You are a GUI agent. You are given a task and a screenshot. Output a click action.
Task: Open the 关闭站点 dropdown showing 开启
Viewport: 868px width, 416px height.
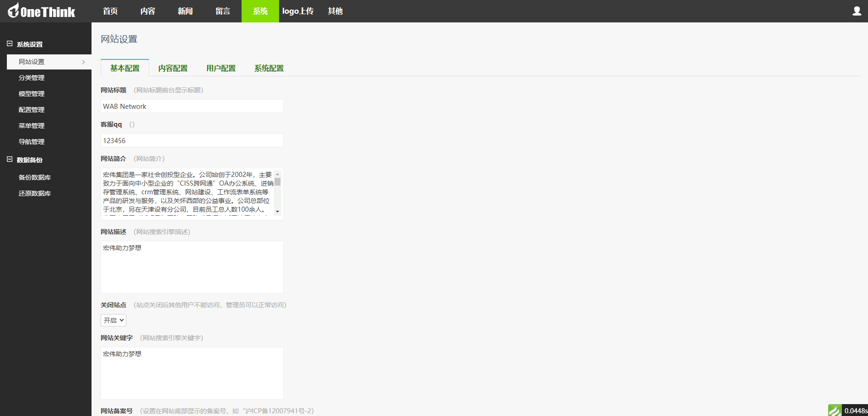[113, 320]
